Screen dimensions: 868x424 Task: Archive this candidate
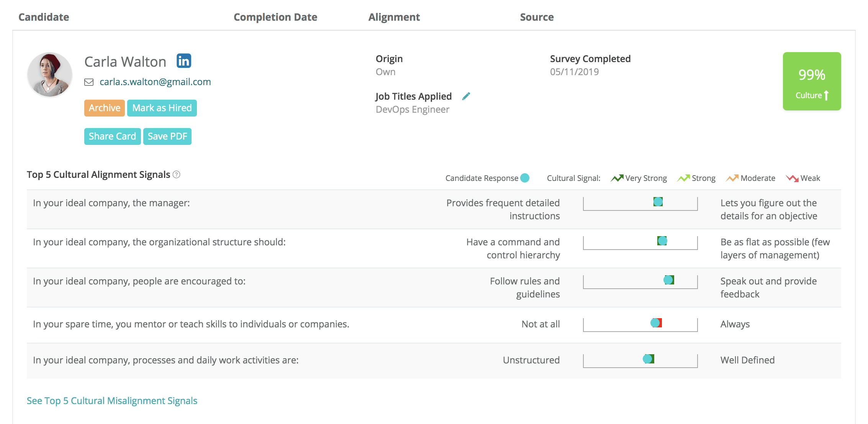tap(104, 108)
